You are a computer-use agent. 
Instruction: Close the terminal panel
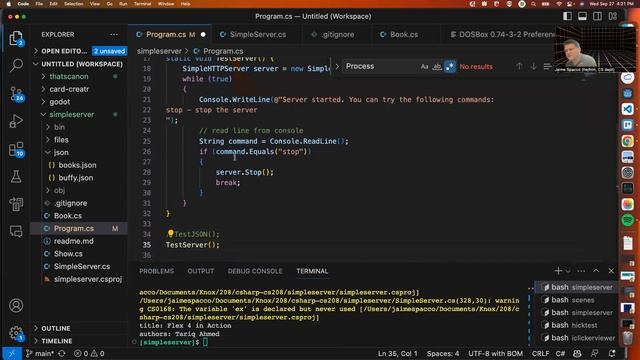click(611, 271)
